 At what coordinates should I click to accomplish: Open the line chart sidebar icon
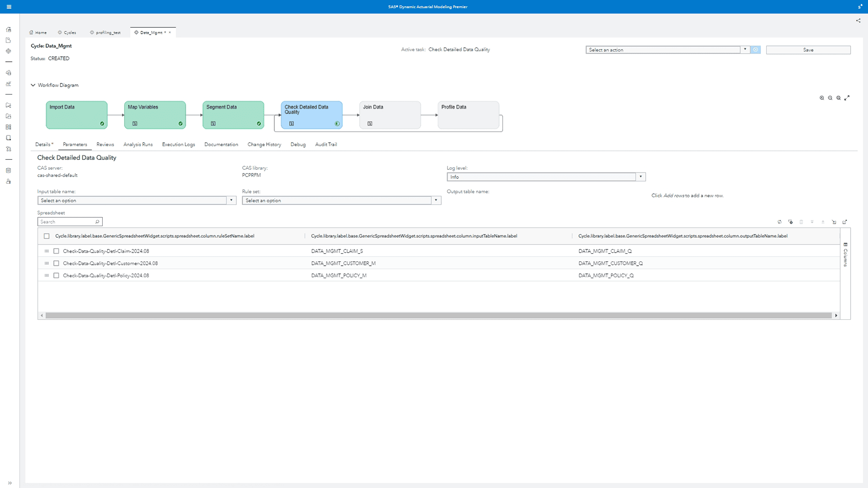[9, 83]
